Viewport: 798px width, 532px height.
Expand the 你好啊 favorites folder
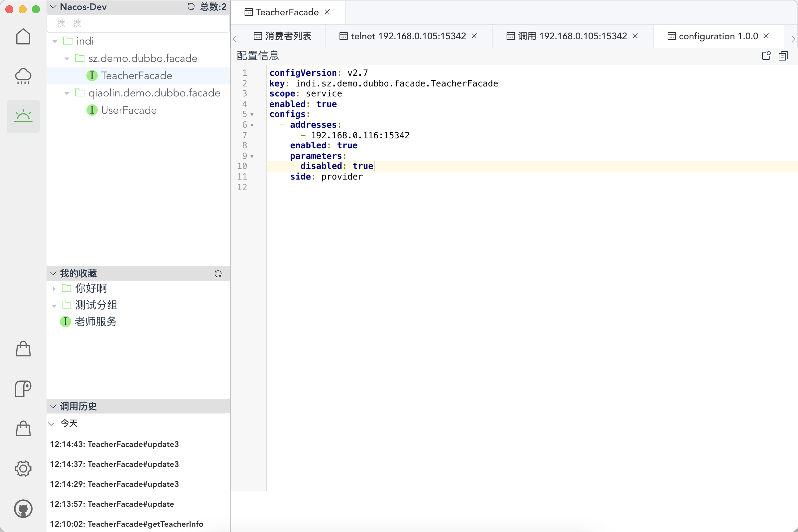pyautogui.click(x=54, y=289)
